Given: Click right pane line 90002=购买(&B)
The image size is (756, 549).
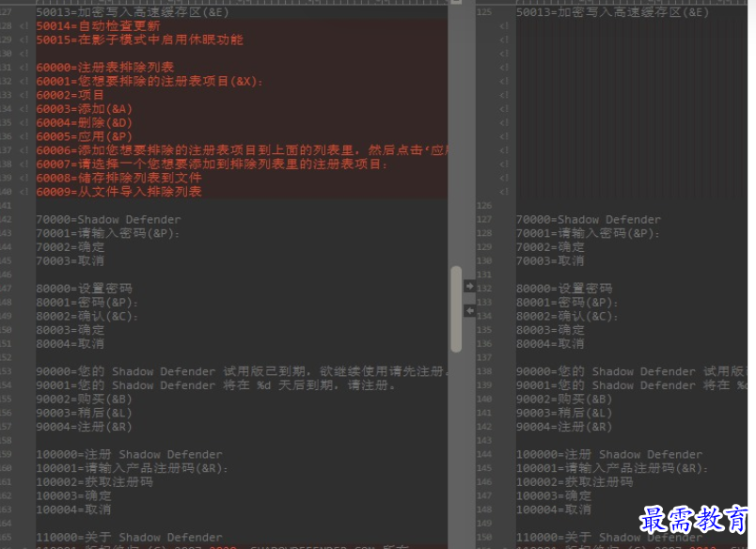Looking at the screenshot, I should pyautogui.click(x=564, y=400).
